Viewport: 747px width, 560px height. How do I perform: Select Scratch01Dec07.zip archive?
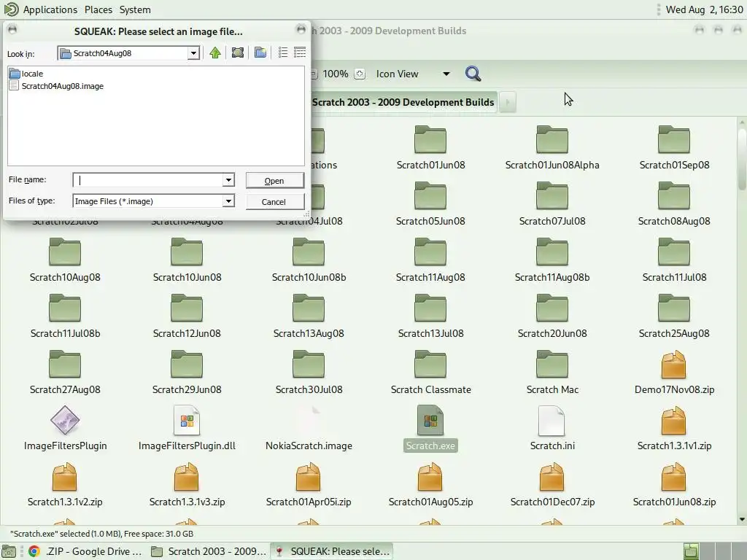(552, 485)
